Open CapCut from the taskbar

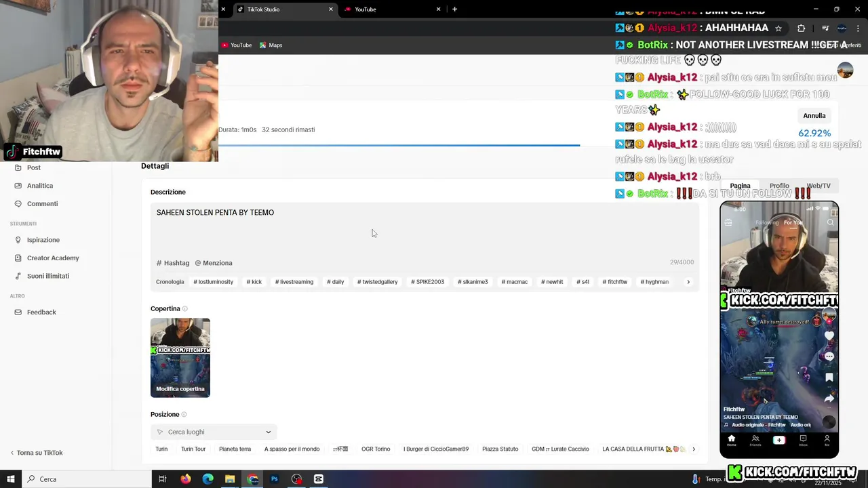pyautogui.click(x=319, y=479)
